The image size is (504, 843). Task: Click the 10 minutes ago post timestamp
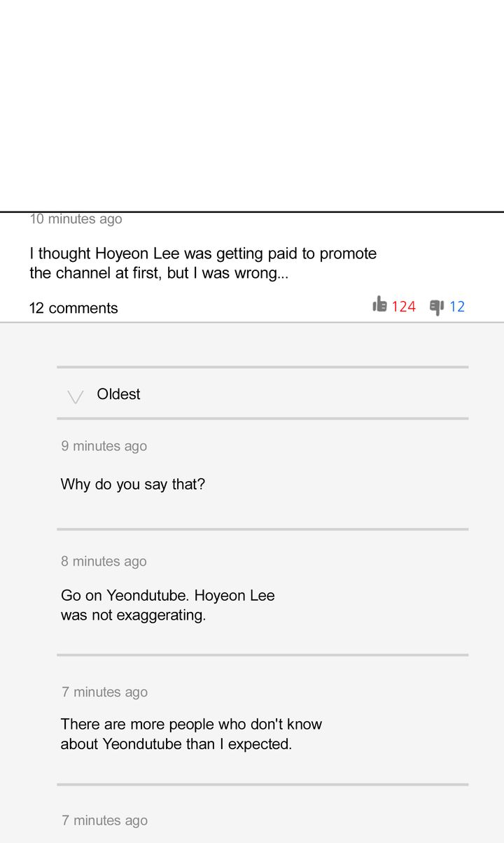click(x=76, y=219)
